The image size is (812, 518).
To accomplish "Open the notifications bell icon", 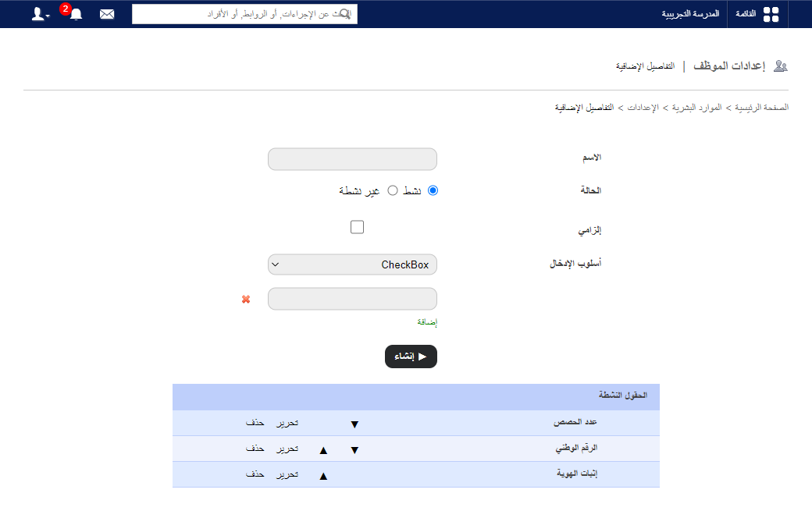I will 77,14.
